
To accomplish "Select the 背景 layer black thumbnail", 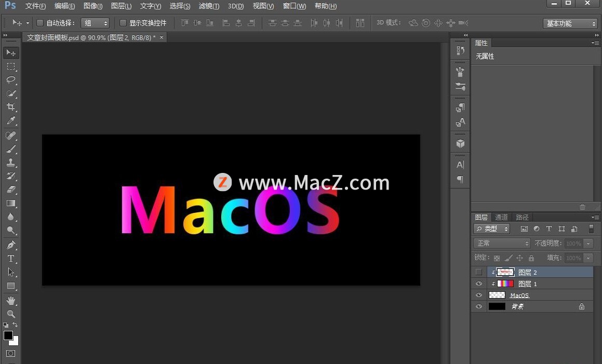I will click(x=497, y=306).
